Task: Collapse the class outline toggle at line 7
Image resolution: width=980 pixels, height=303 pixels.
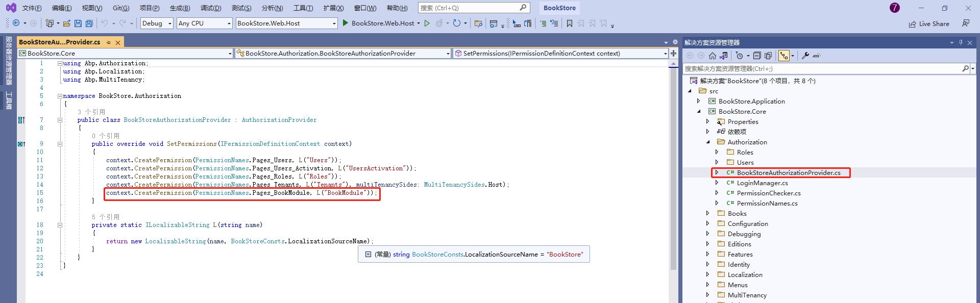Action: click(60, 120)
